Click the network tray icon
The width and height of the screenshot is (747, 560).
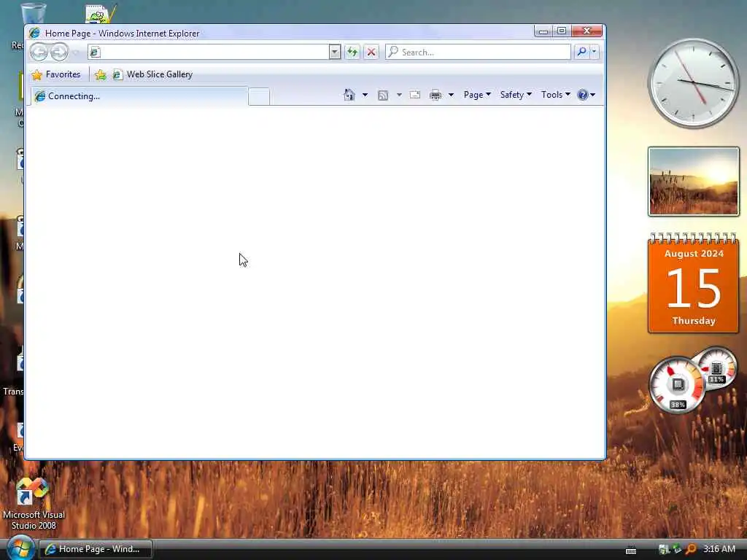click(664, 549)
